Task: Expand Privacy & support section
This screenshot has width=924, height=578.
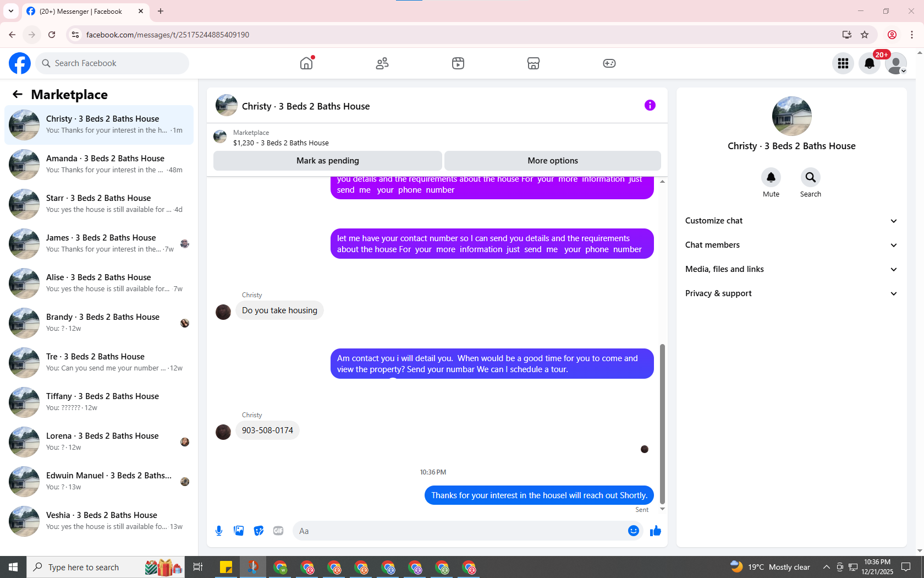Action: point(791,293)
